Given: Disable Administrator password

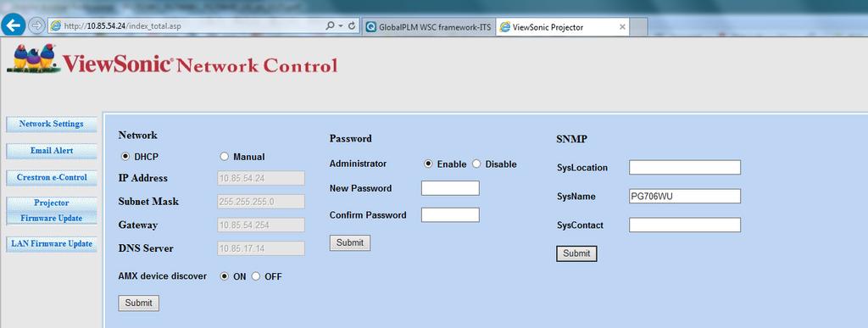Looking at the screenshot, I should (x=476, y=164).
